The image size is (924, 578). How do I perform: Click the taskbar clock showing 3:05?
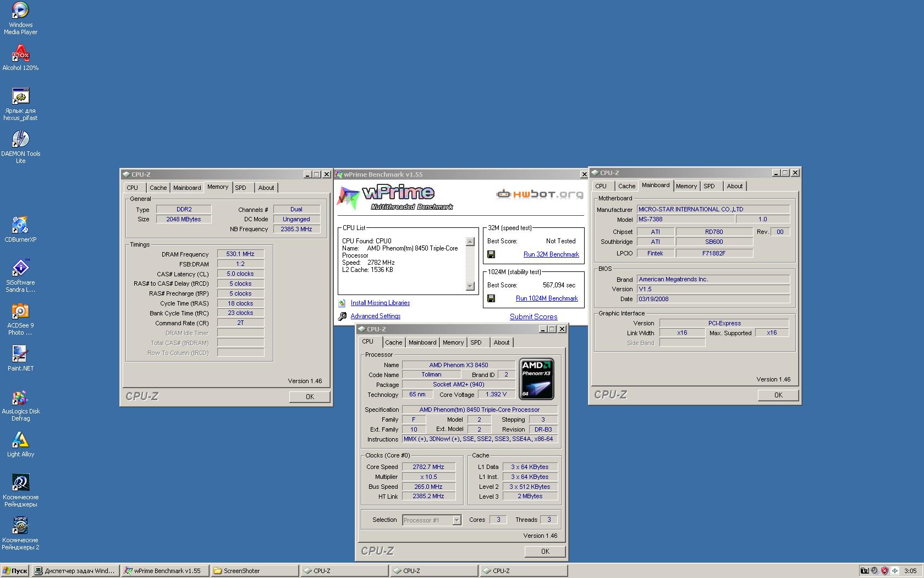pyautogui.click(x=910, y=571)
